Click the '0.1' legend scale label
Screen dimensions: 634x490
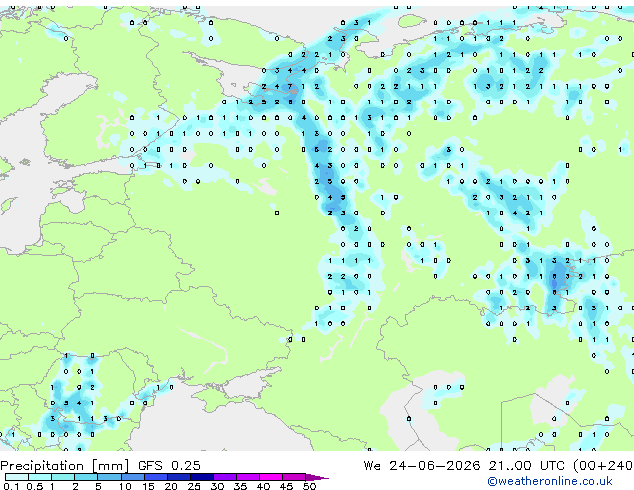point(11,486)
